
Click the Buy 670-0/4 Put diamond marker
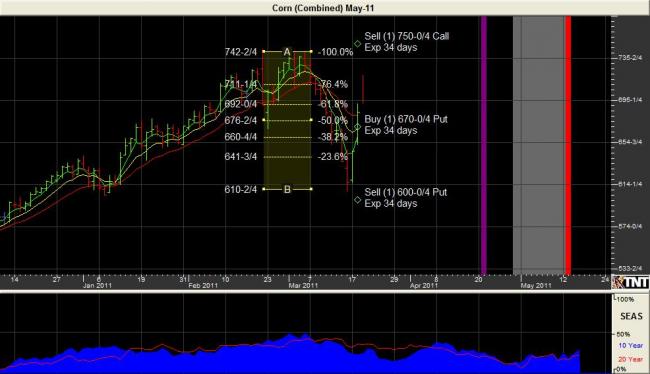coord(357,126)
